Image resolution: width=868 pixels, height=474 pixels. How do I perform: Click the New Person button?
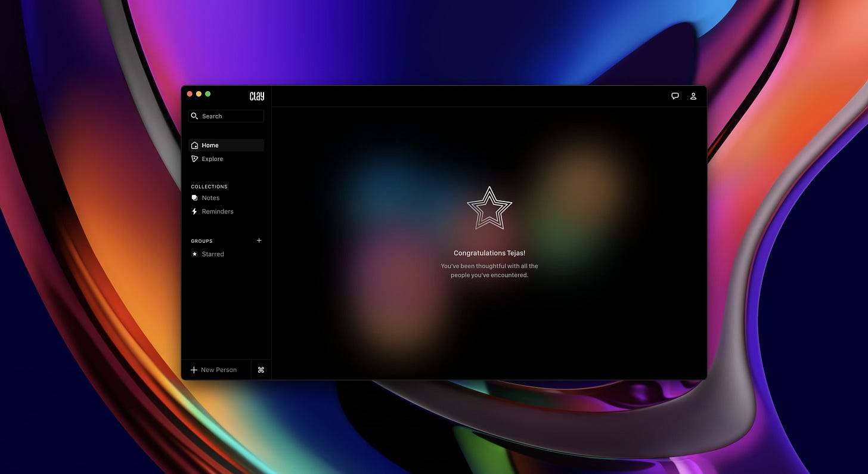(x=216, y=370)
